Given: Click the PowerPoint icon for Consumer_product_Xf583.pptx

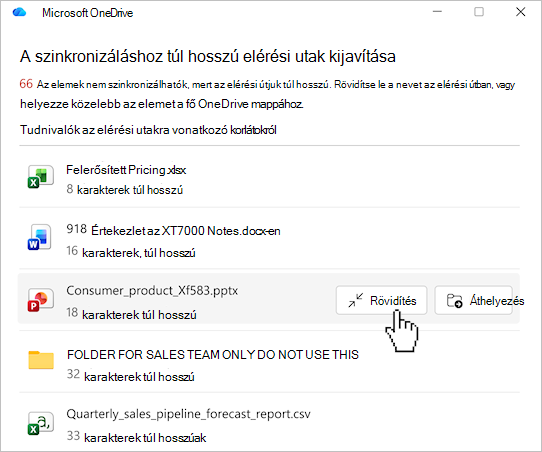Looking at the screenshot, I should tap(40, 300).
